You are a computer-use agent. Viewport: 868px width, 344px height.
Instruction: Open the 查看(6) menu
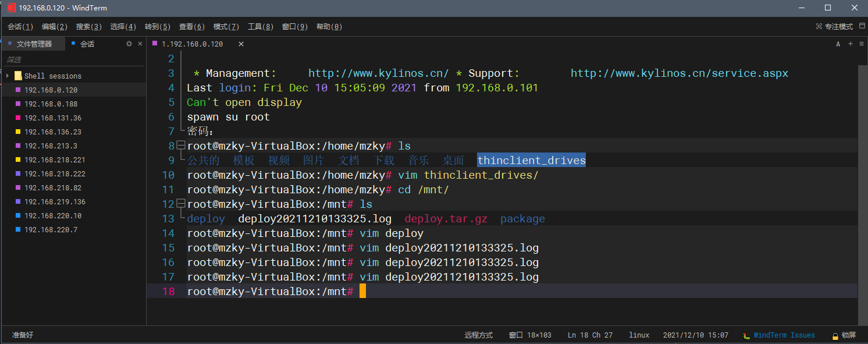tap(191, 26)
